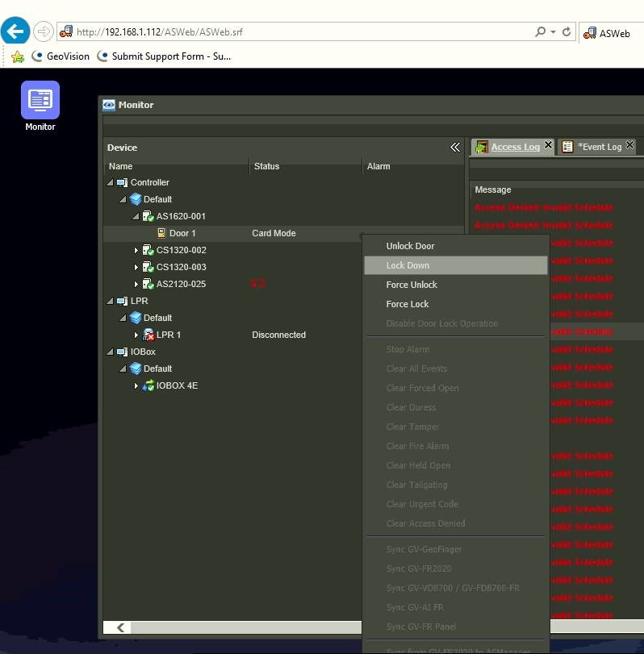
Task: Open the Monitor desktop icon
Action: click(x=40, y=106)
